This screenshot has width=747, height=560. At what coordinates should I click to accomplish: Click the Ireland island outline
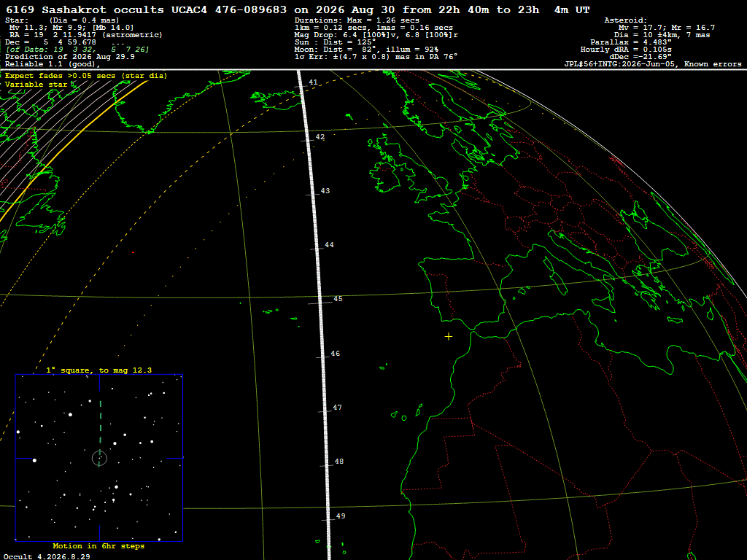click(x=384, y=175)
